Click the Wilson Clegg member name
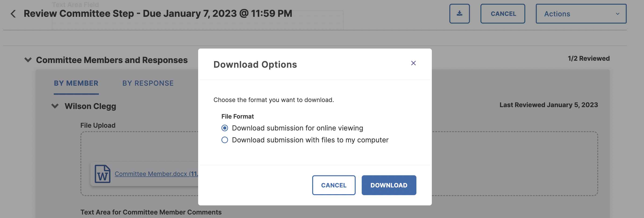 [90, 106]
